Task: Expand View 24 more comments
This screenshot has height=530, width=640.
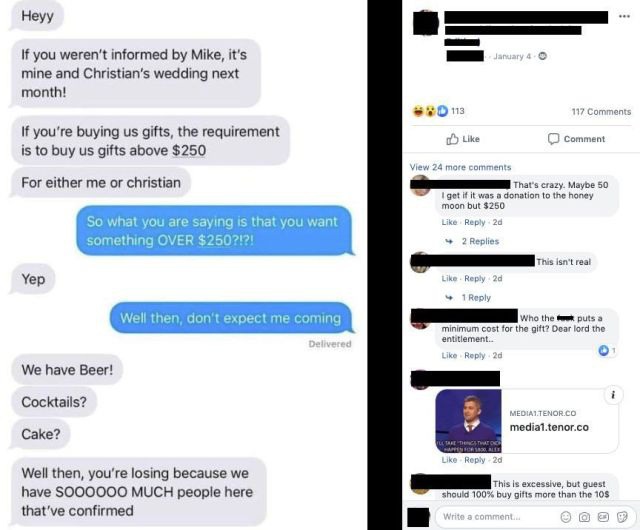Action: (x=460, y=167)
